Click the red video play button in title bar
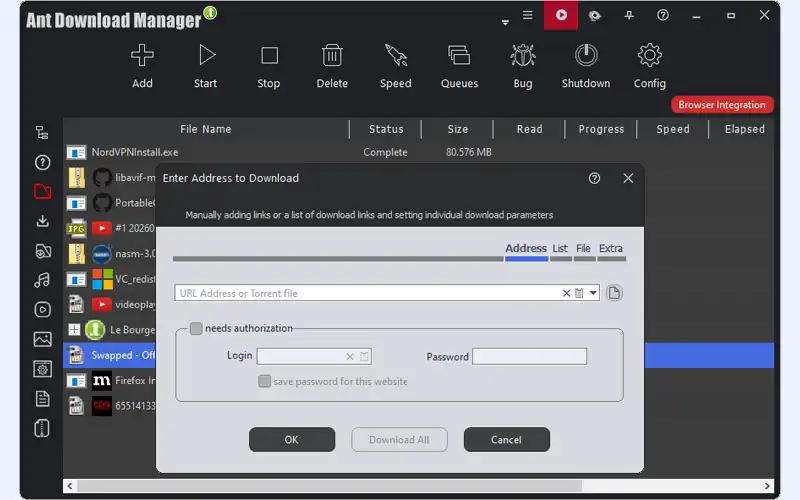The height and width of the screenshot is (500, 800). point(561,15)
